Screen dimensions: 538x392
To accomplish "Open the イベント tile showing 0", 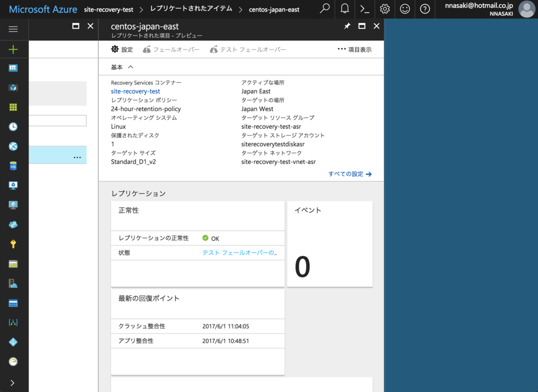I will coord(330,244).
